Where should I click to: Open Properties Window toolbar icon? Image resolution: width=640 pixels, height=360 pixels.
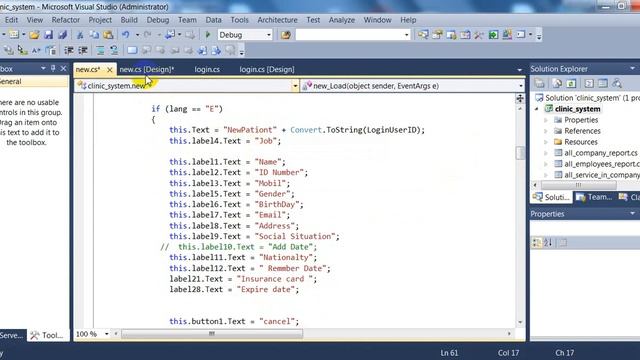[x=437, y=35]
